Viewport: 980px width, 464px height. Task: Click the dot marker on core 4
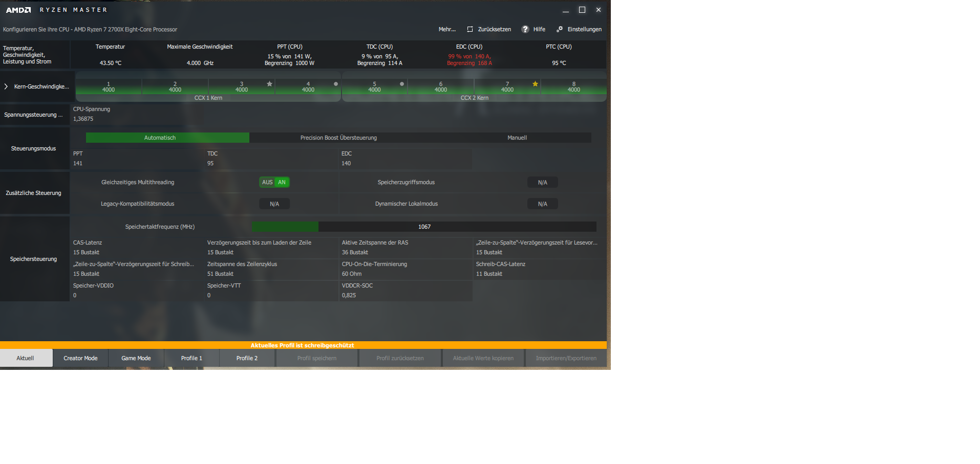336,84
